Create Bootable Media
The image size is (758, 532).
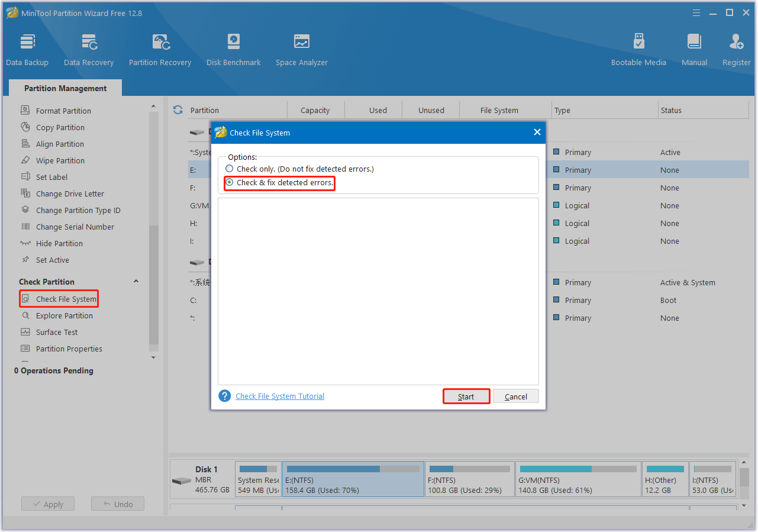pyautogui.click(x=638, y=50)
